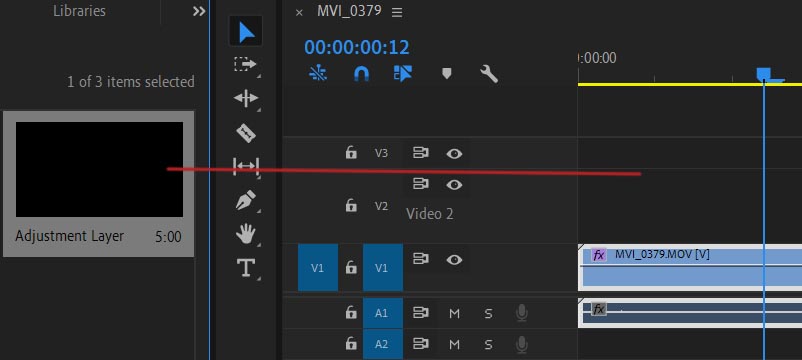Select the Hand tool
The width and height of the screenshot is (802, 360).
tap(246, 235)
